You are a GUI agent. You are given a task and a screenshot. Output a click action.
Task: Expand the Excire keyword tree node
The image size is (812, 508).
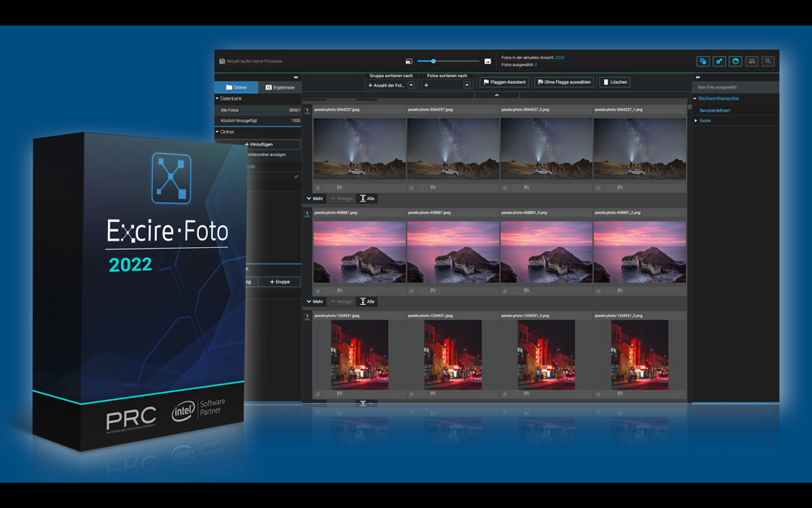pyautogui.click(x=696, y=120)
